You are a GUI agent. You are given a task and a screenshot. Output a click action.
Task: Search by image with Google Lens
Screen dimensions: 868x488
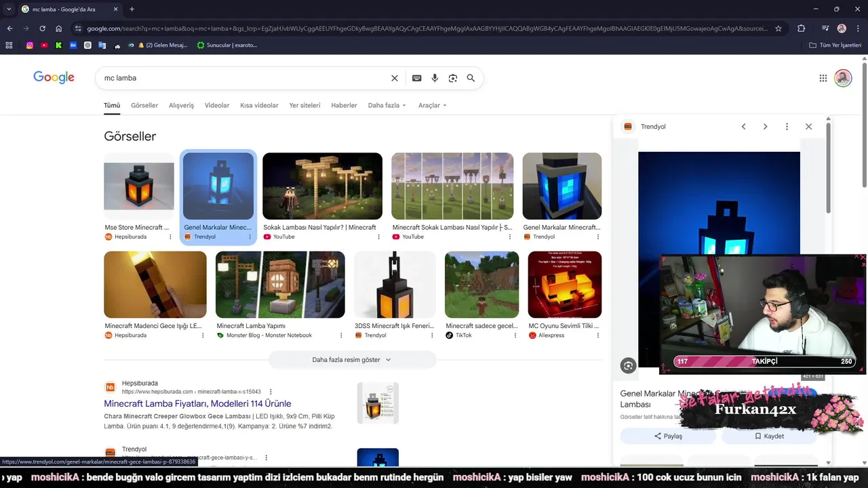coord(453,78)
